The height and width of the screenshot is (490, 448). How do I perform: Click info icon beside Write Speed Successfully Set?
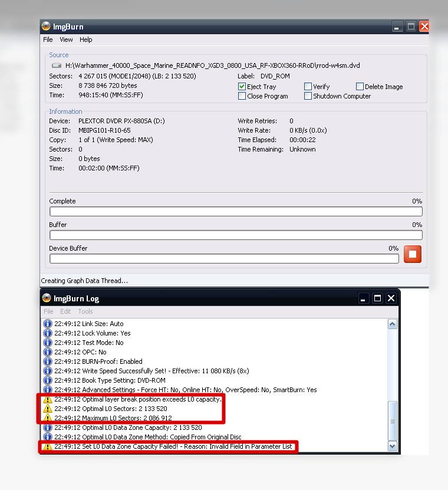point(48,371)
